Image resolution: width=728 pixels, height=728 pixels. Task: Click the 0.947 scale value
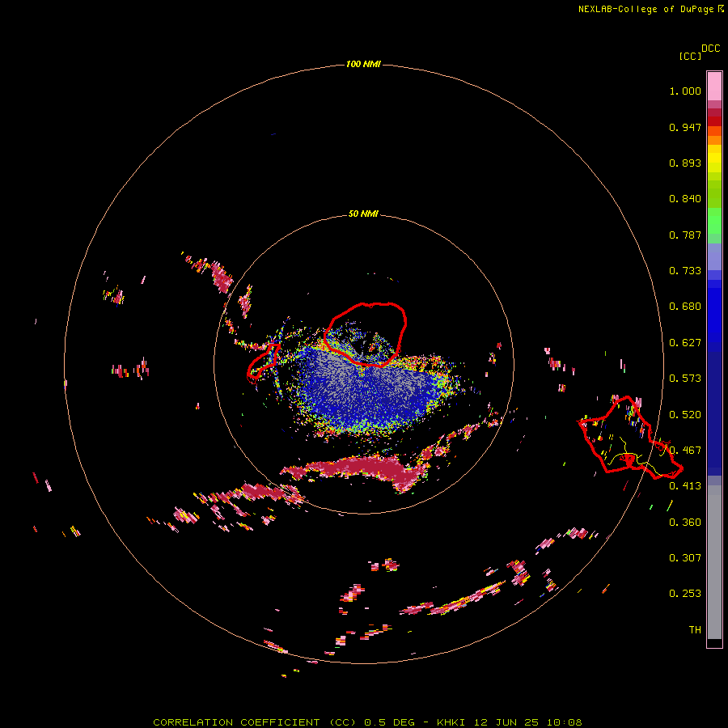[x=685, y=127]
